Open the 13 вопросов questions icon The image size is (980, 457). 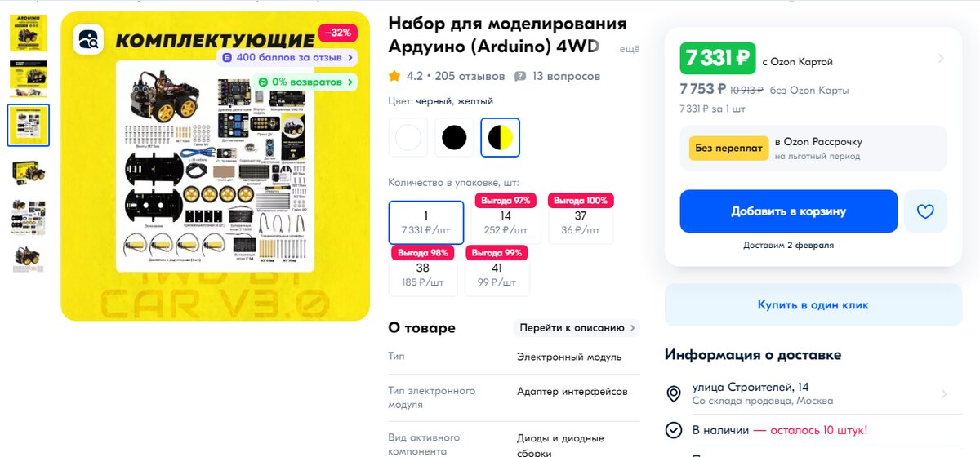tap(520, 77)
